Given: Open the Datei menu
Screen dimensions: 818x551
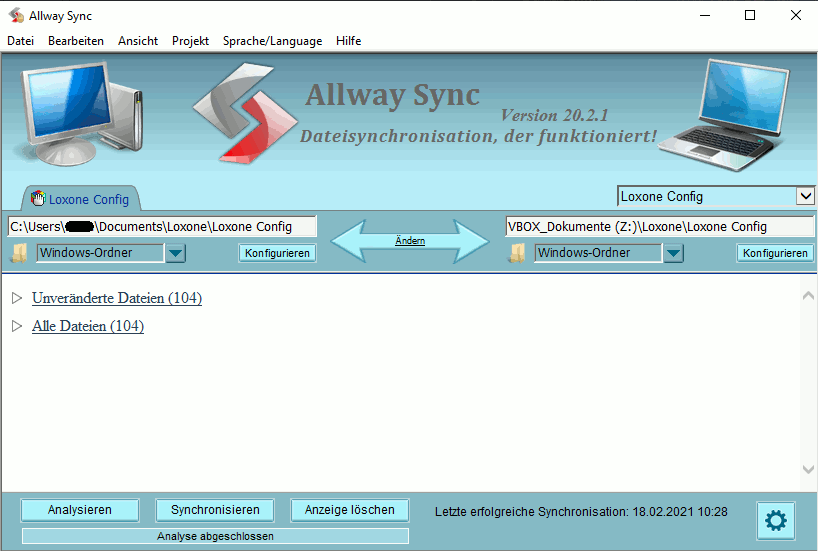Looking at the screenshot, I should (20, 41).
